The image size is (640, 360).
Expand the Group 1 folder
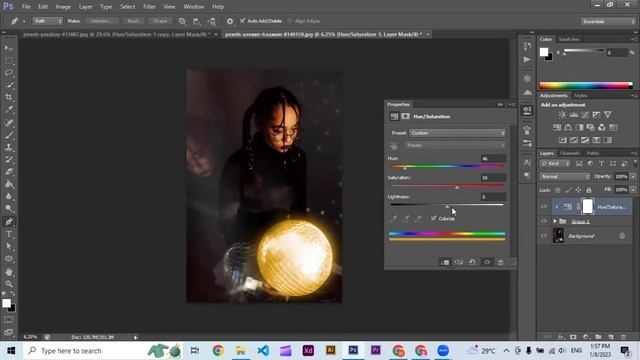click(555, 221)
